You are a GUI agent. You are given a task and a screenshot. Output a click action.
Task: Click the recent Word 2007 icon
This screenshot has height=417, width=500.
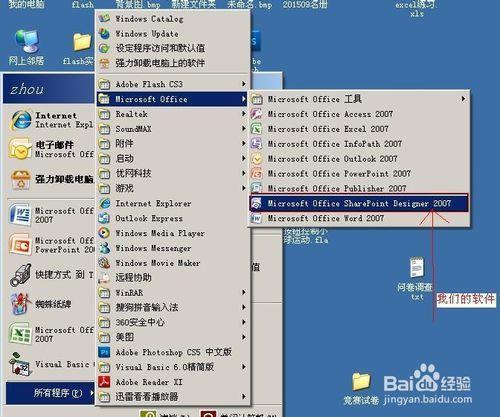tap(20, 215)
